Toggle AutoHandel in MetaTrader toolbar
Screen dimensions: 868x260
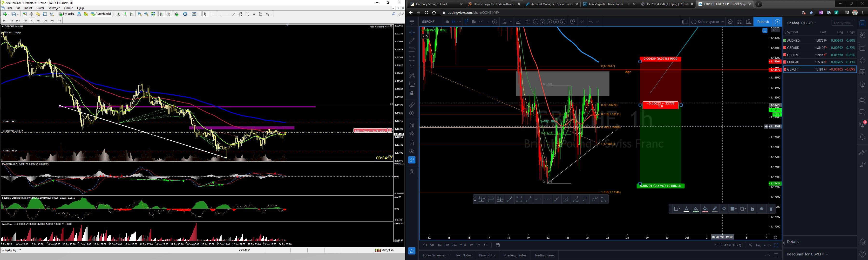click(x=101, y=14)
